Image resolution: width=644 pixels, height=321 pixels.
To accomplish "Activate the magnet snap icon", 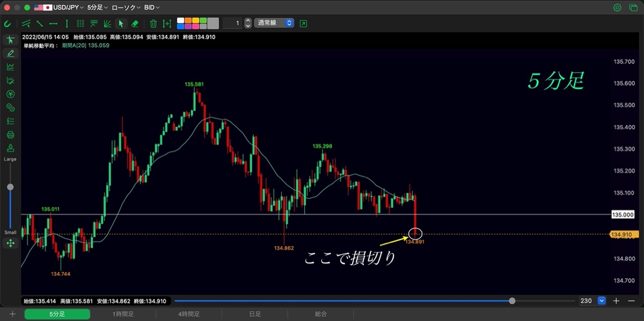I will click(7, 24).
